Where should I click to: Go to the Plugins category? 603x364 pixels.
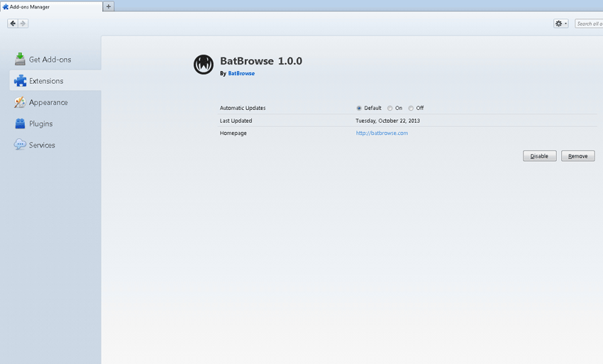tap(40, 123)
